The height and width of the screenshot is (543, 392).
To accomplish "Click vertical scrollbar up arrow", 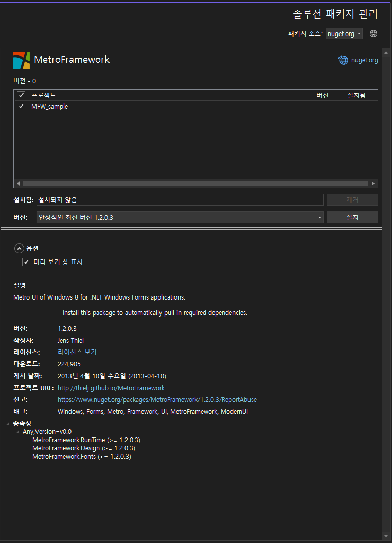I will click(x=386, y=53).
